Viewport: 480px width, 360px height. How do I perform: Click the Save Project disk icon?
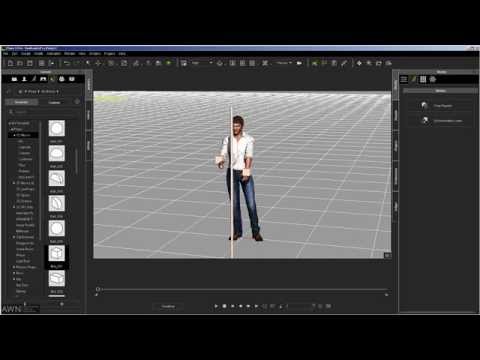(30, 63)
